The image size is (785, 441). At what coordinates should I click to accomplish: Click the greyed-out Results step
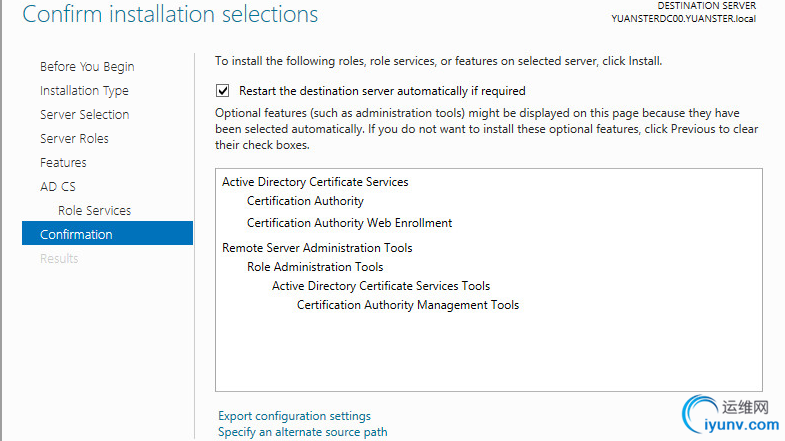59,259
